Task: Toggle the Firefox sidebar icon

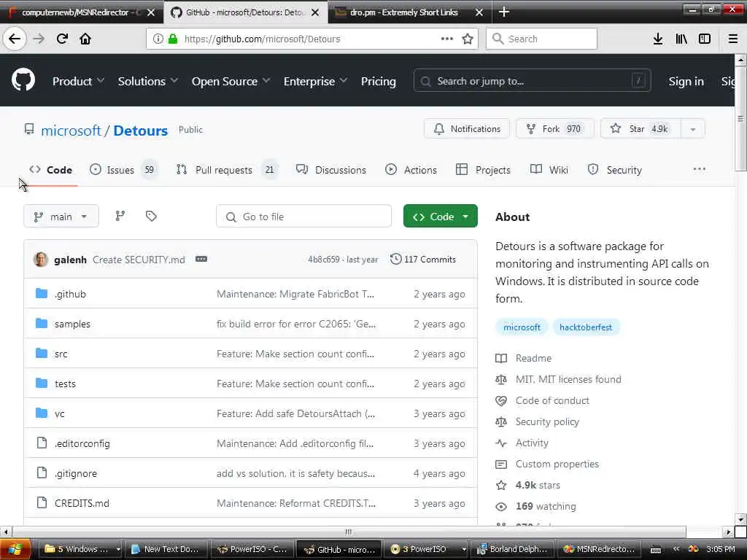Action: pyautogui.click(x=705, y=39)
